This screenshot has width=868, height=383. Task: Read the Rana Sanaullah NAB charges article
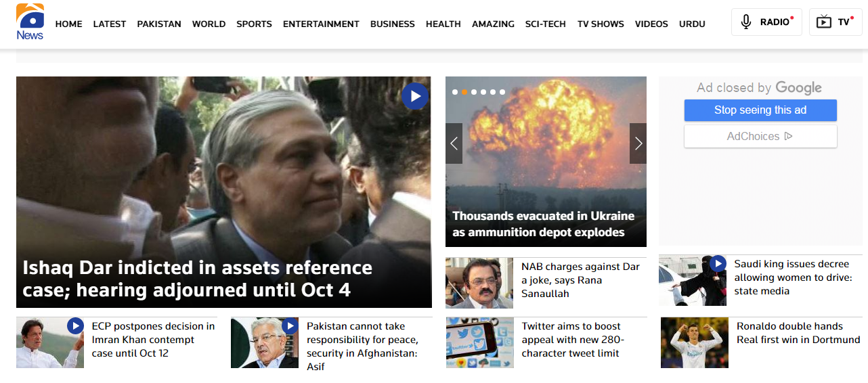click(x=580, y=280)
